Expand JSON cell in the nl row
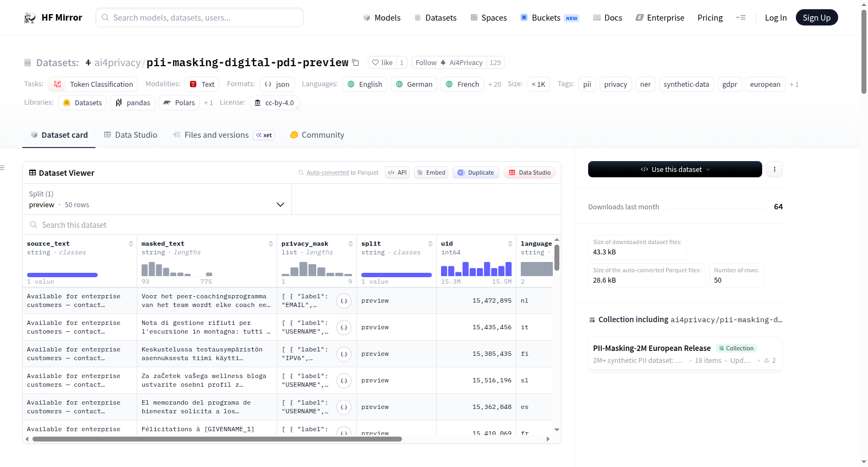This screenshot has width=868, height=467. [344, 301]
